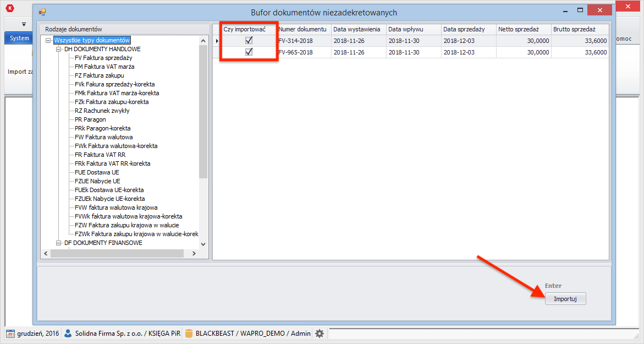The width and height of the screenshot is (644, 344).
Task: Click the dialog window icon in title bar
Action: (42, 12)
